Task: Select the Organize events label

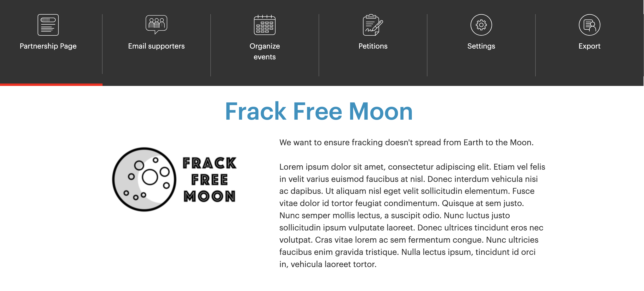Action: click(x=264, y=51)
